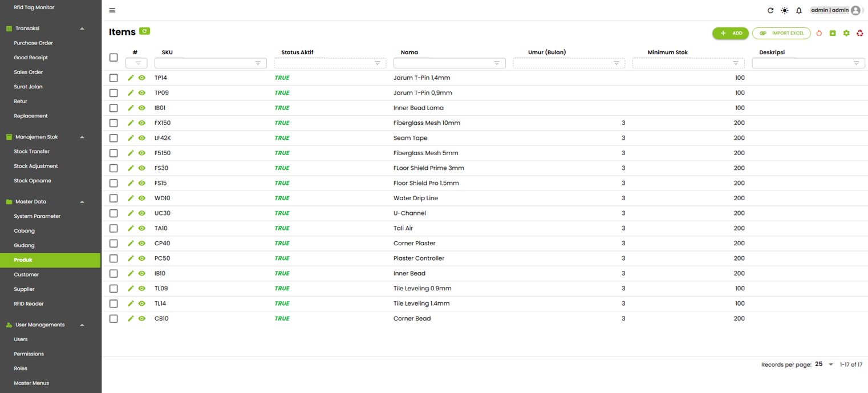Edit the WD10 row with pencil icon
Viewport: 868px width, 393px height.
131,198
